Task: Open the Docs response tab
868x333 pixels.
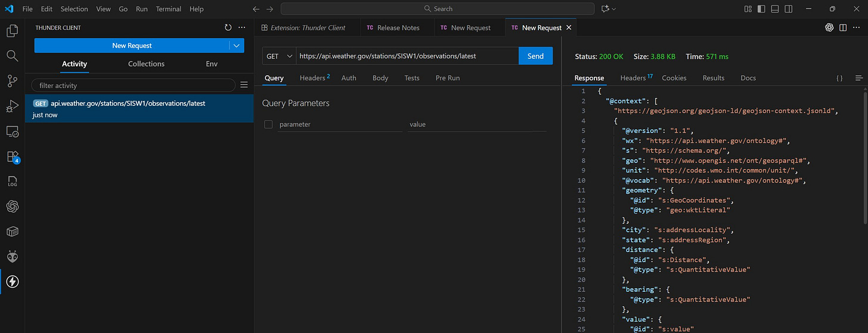Action: [x=748, y=78]
